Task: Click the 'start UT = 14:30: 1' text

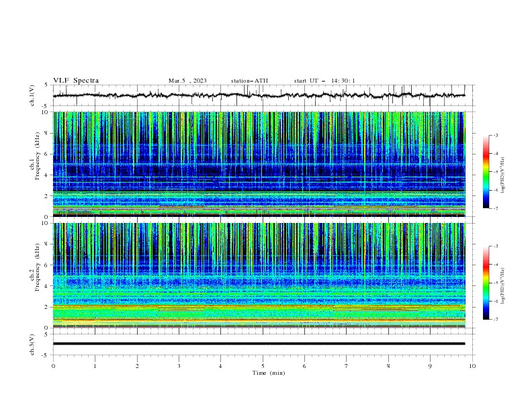Action: 324,81
